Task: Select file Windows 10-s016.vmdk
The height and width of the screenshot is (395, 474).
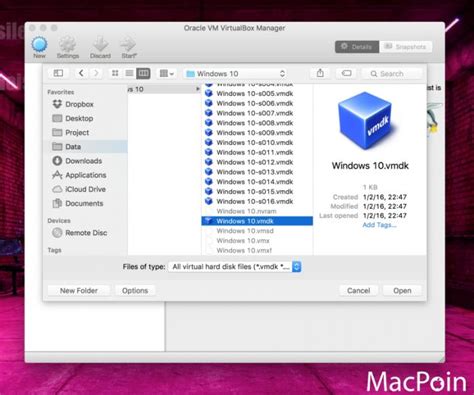Action: tap(257, 201)
